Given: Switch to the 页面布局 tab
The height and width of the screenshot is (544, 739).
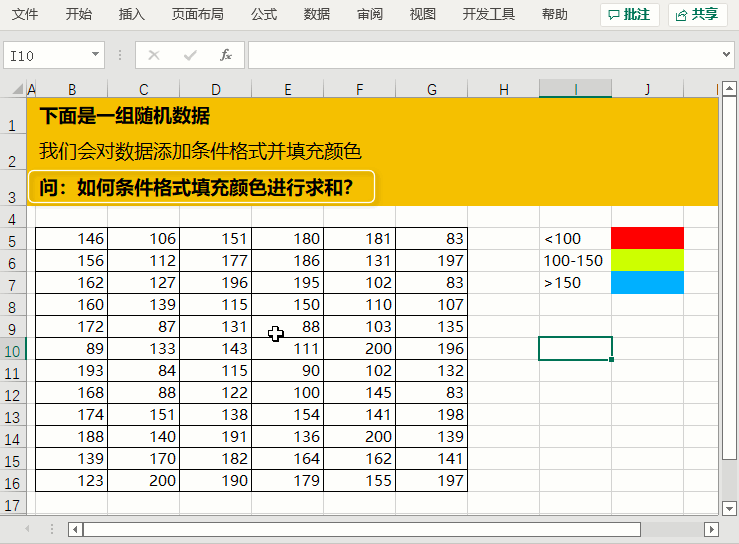Looking at the screenshot, I should (197, 15).
